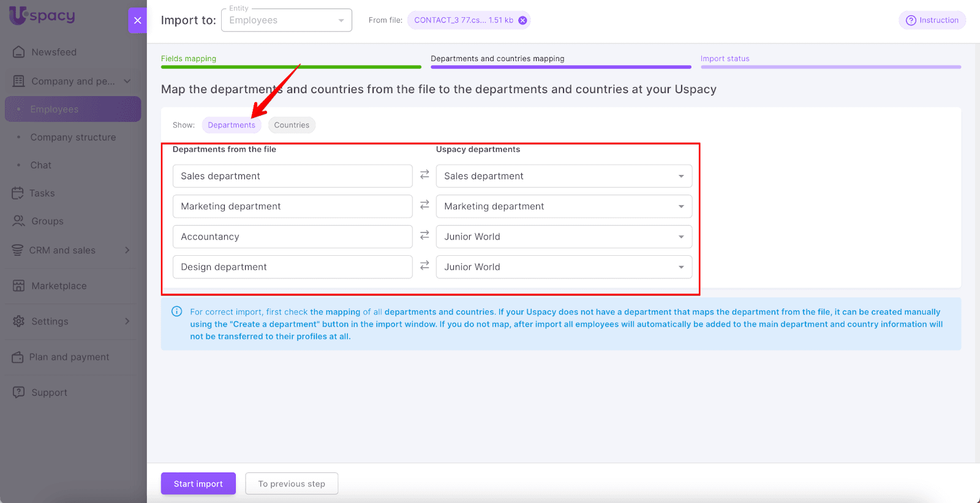Image resolution: width=980 pixels, height=503 pixels.
Task: Click the Marketing department file field
Action: point(293,206)
